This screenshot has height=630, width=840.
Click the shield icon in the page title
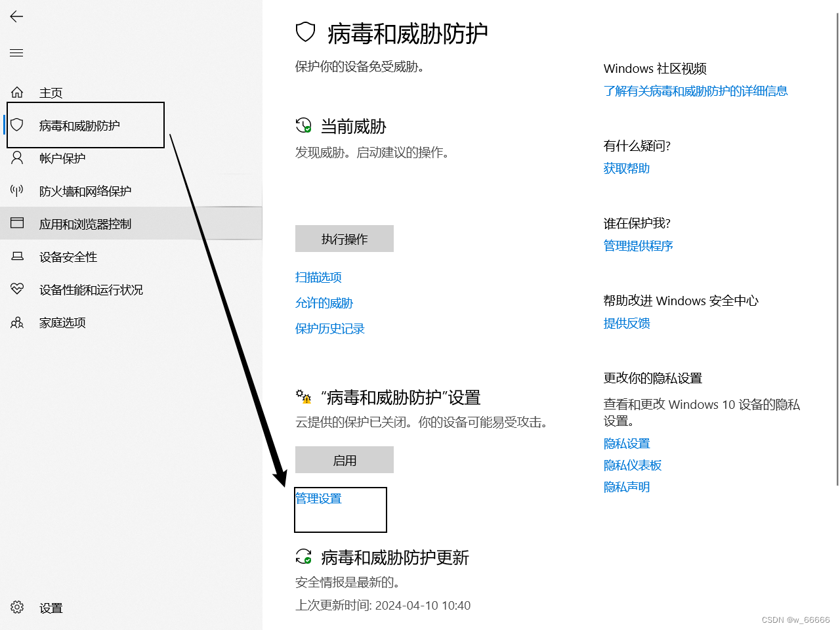click(306, 31)
